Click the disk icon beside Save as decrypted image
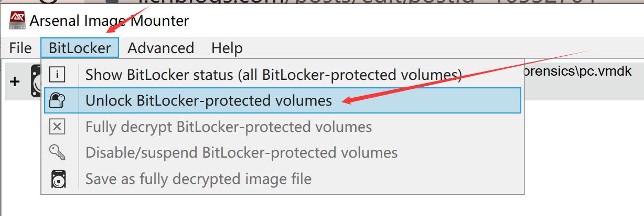 tap(57, 179)
